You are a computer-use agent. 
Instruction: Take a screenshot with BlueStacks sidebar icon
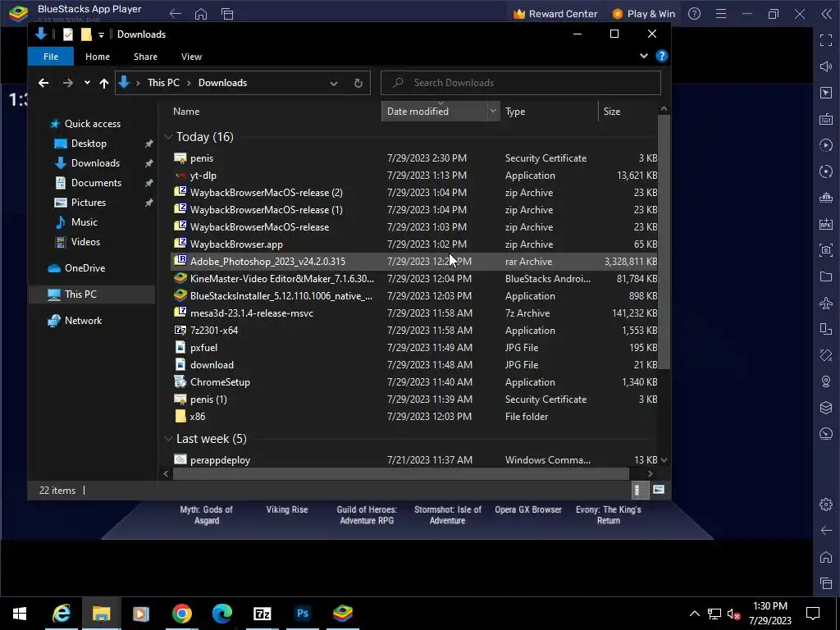coord(826,250)
